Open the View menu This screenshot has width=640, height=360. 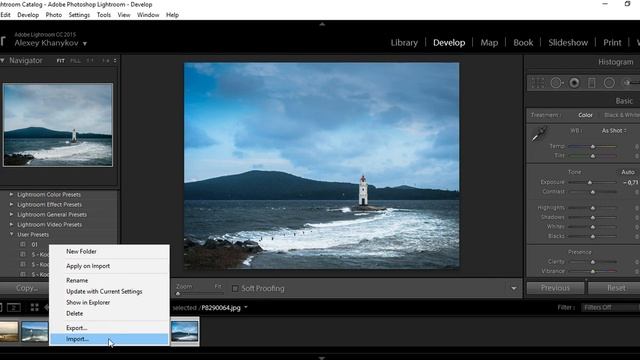click(x=124, y=15)
